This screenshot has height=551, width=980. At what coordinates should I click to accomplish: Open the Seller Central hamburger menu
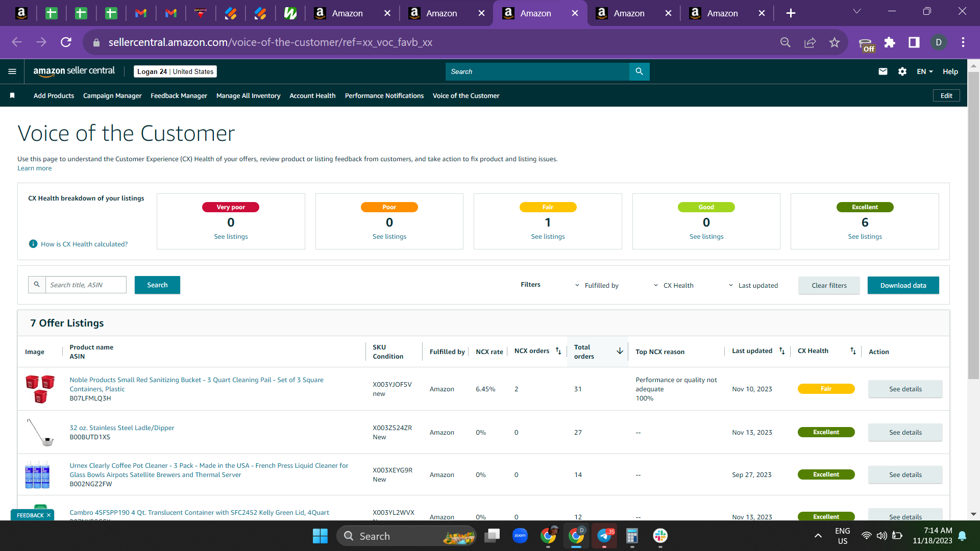(12, 71)
